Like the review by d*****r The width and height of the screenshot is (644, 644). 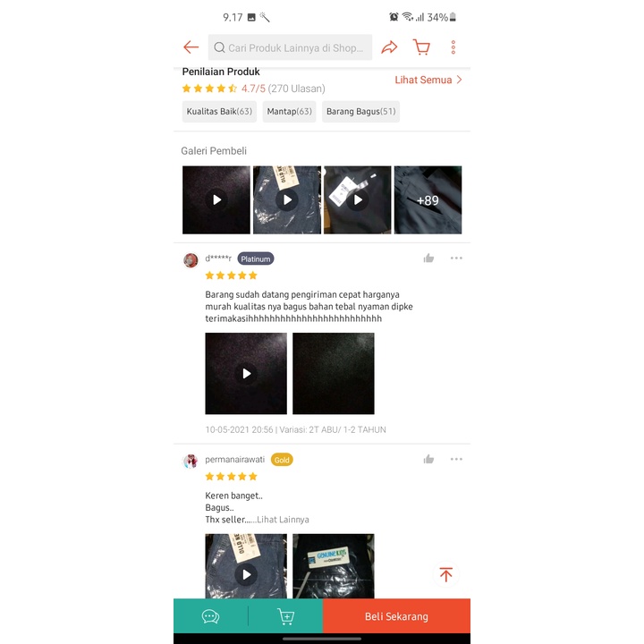[428, 258]
